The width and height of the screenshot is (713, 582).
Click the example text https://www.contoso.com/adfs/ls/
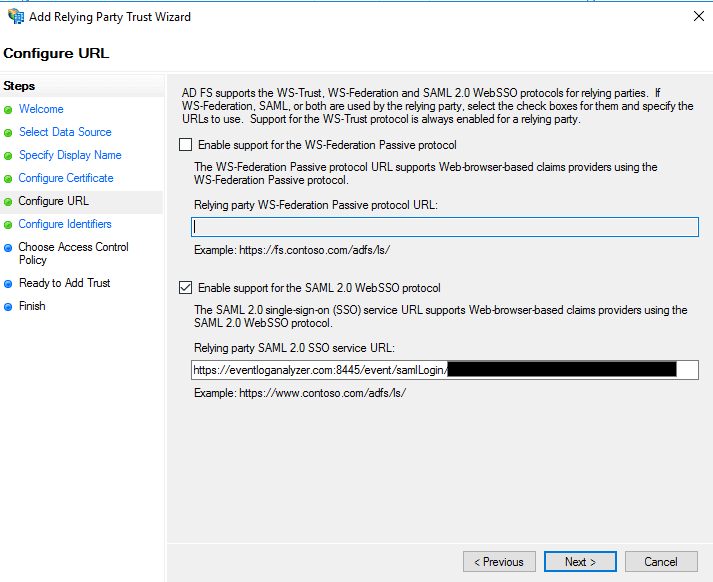(323, 393)
